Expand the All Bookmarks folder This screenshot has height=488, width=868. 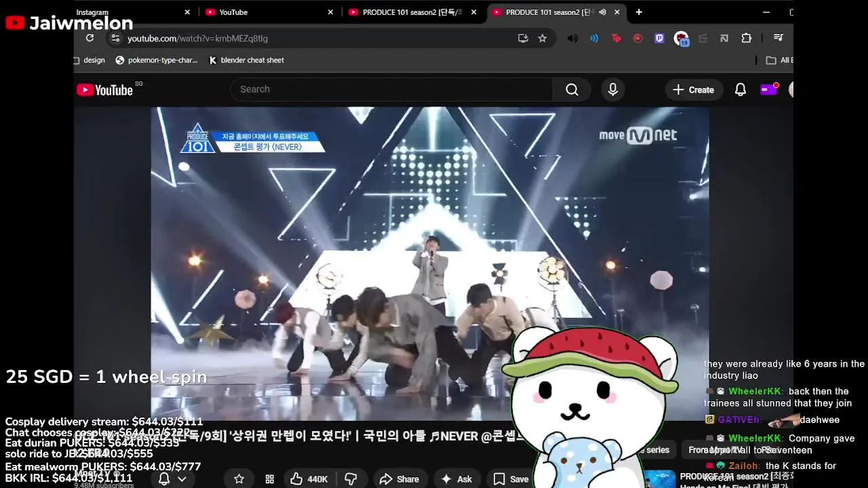[779, 60]
